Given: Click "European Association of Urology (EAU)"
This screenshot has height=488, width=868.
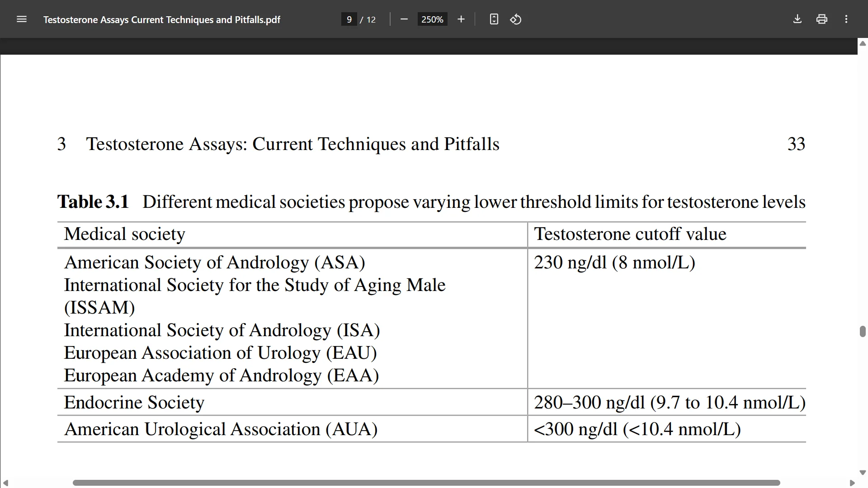Looking at the screenshot, I should point(220,353).
